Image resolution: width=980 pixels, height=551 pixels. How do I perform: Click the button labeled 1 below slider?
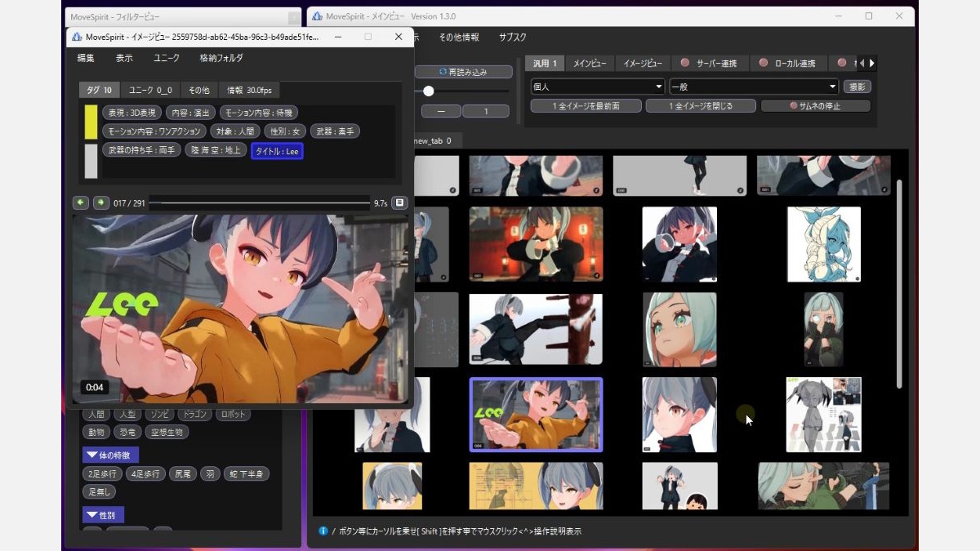point(486,111)
